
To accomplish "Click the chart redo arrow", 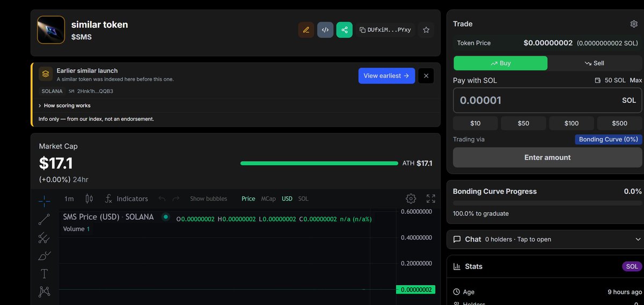I will (x=176, y=199).
